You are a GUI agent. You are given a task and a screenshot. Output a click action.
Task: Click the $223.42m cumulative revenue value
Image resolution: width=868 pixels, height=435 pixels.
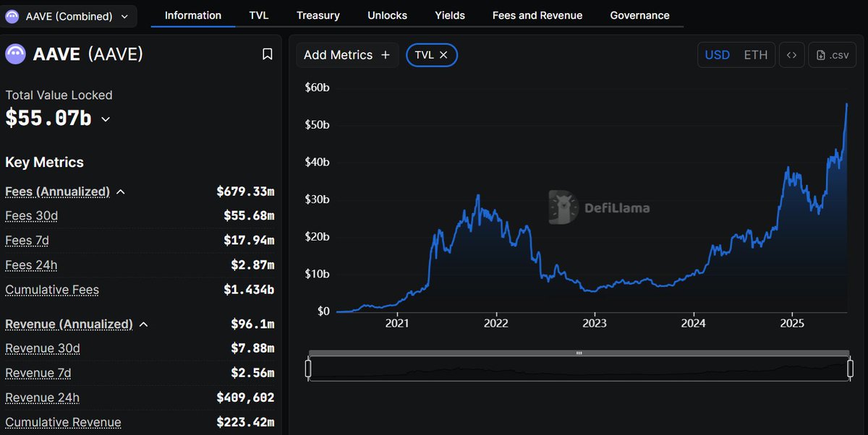tap(245, 422)
